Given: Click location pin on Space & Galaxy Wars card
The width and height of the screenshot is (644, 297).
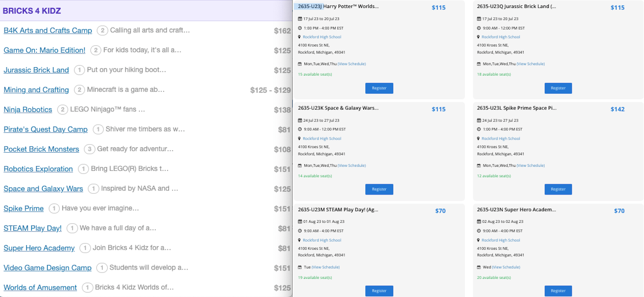Looking at the screenshot, I should pos(300,139).
